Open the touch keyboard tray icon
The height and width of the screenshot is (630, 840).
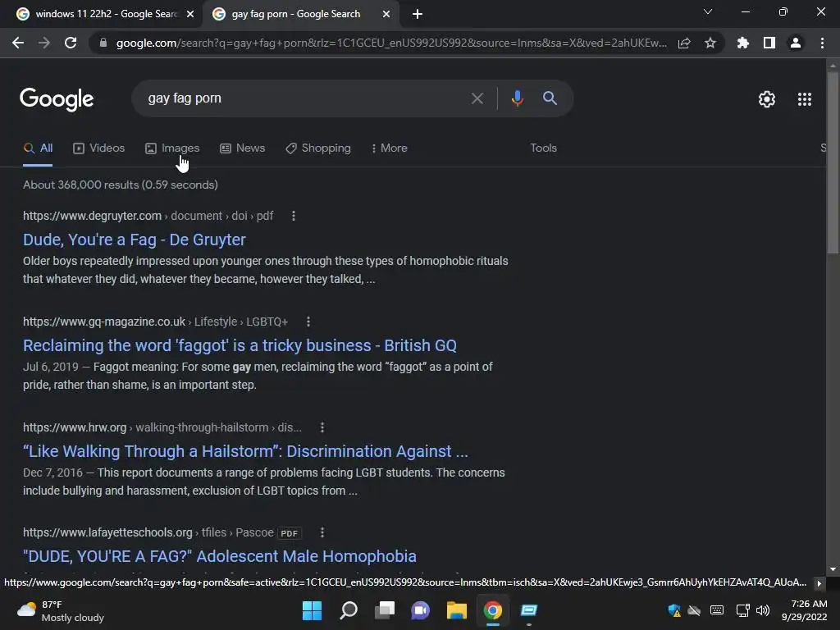(717, 610)
